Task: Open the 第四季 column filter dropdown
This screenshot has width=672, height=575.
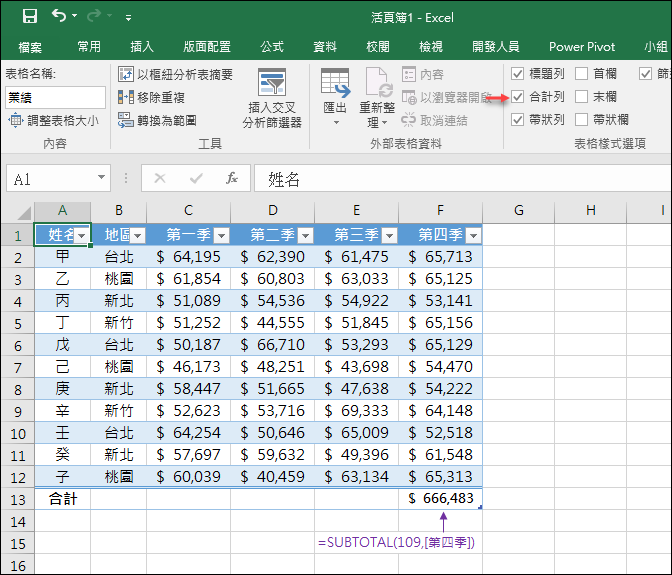Action: coord(473,235)
